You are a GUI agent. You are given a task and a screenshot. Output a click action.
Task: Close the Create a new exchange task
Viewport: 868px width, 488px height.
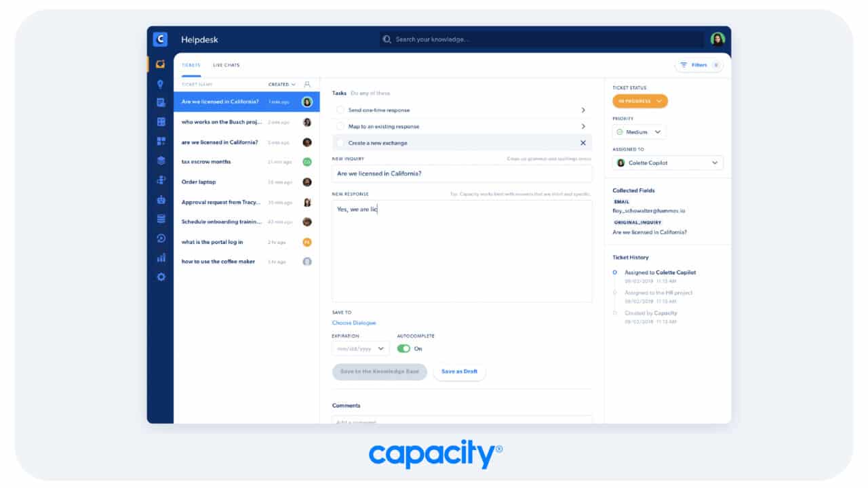point(583,143)
